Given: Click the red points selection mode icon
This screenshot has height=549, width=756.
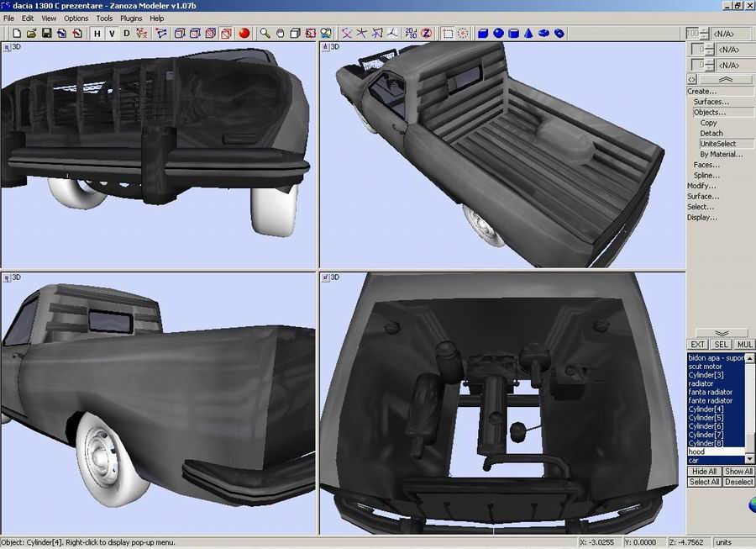Looking at the screenshot, I should pyautogui.click(x=141, y=34).
